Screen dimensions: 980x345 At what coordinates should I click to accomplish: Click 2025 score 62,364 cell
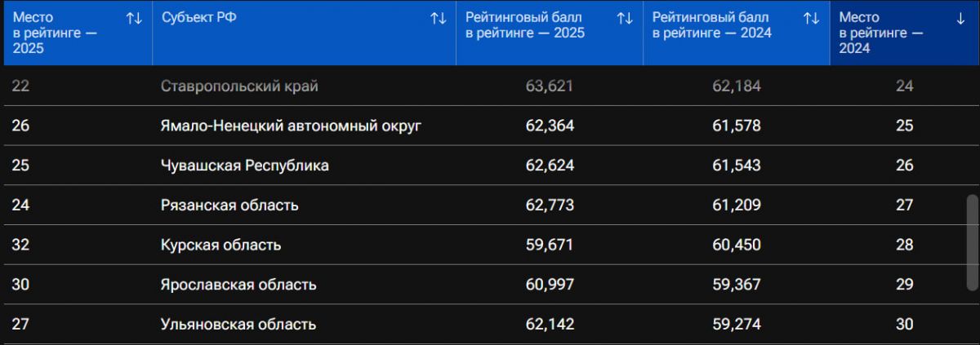pyautogui.click(x=550, y=126)
